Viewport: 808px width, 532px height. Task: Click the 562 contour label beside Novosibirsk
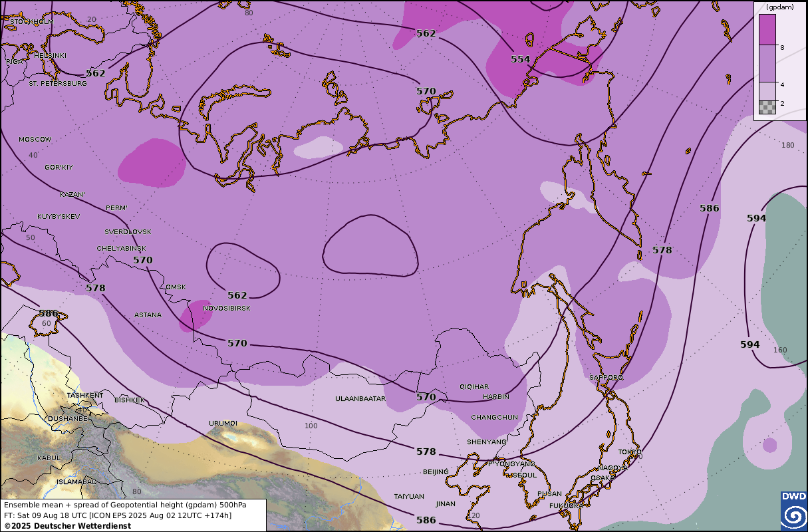(x=237, y=295)
